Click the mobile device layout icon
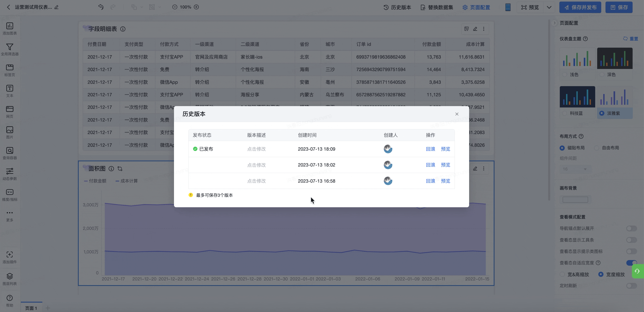Screen dimensions: 644x312 pyautogui.click(x=508, y=7)
